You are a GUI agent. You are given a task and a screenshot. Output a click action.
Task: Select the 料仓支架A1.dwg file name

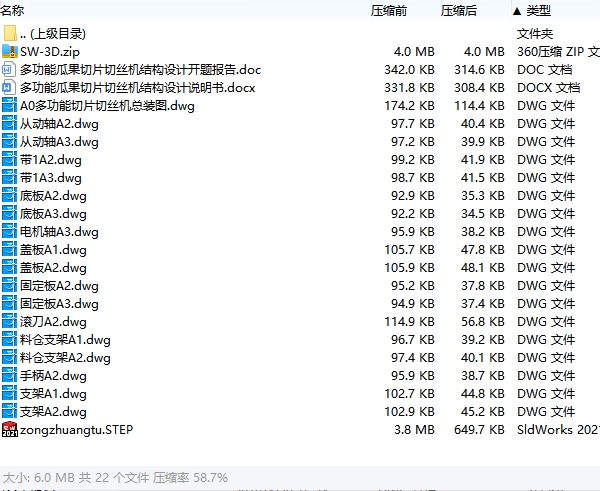pos(65,339)
